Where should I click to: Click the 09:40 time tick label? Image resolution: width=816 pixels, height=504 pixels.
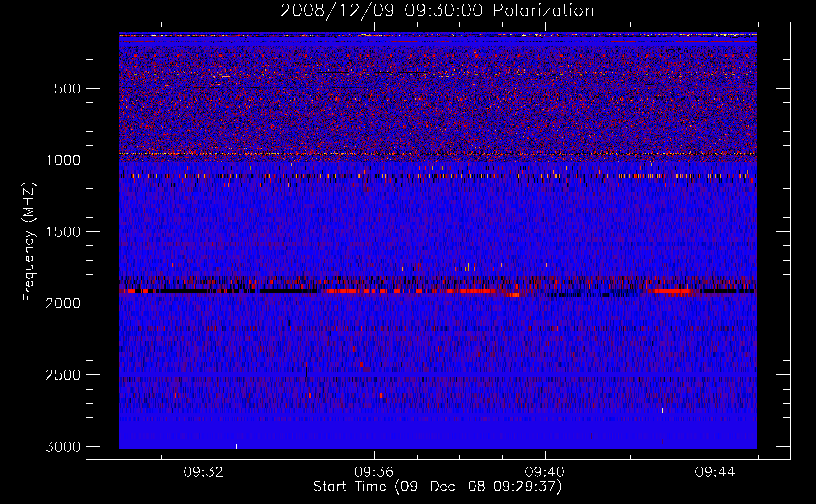point(545,472)
